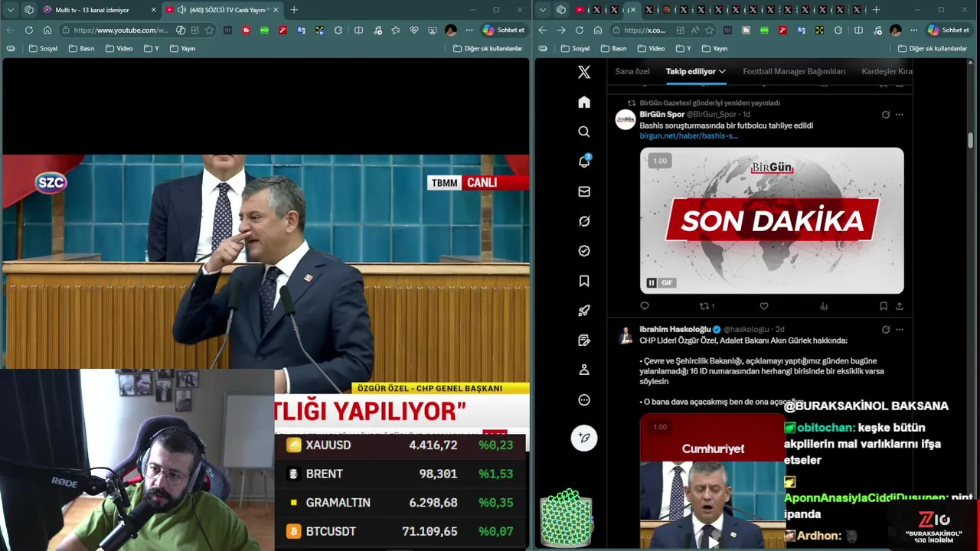Open the X logo in the sidebar
Image resolution: width=980 pixels, height=551 pixels.
(584, 72)
